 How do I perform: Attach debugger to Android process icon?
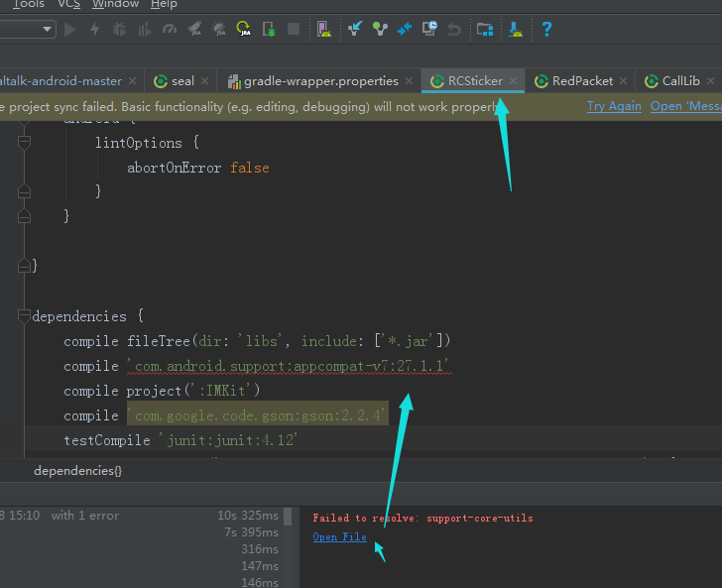tap(269, 29)
